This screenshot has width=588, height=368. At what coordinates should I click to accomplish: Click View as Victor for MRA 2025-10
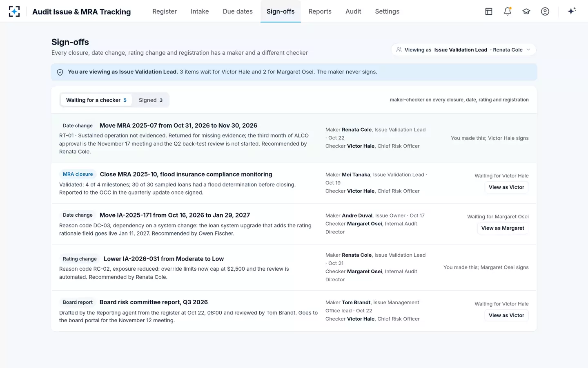(x=506, y=187)
